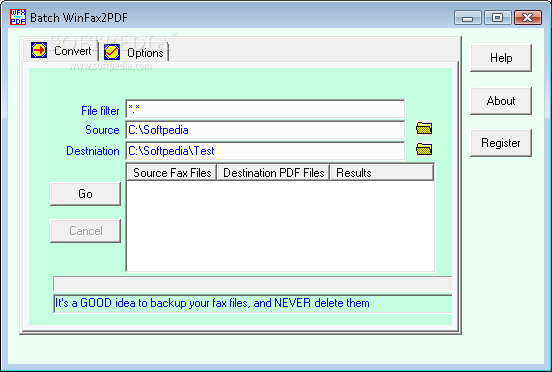Image resolution: width=552 pixels, height=372 pixels.
Task: Click the greyed-out Cancel button
Action: tap(86, 231)
